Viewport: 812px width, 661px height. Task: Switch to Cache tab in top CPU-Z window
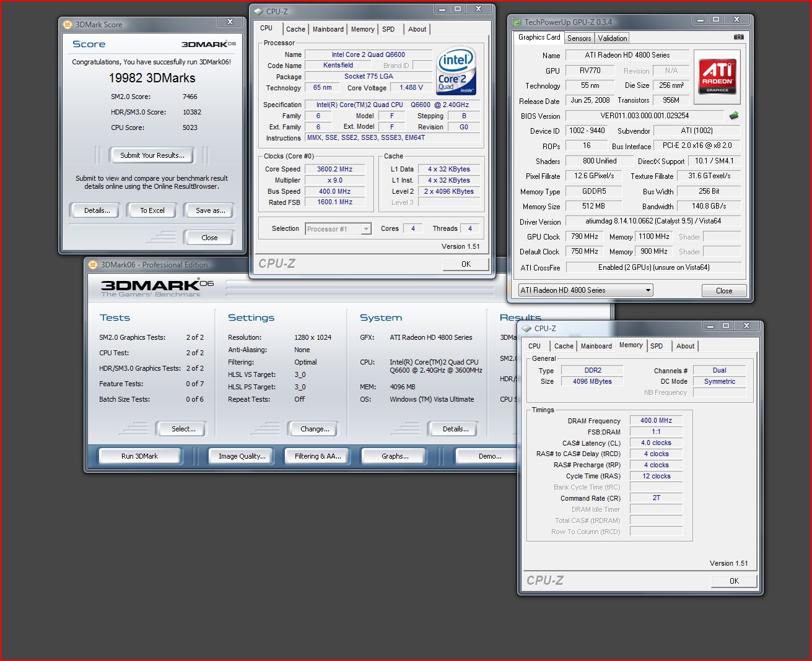pos(295,29)
